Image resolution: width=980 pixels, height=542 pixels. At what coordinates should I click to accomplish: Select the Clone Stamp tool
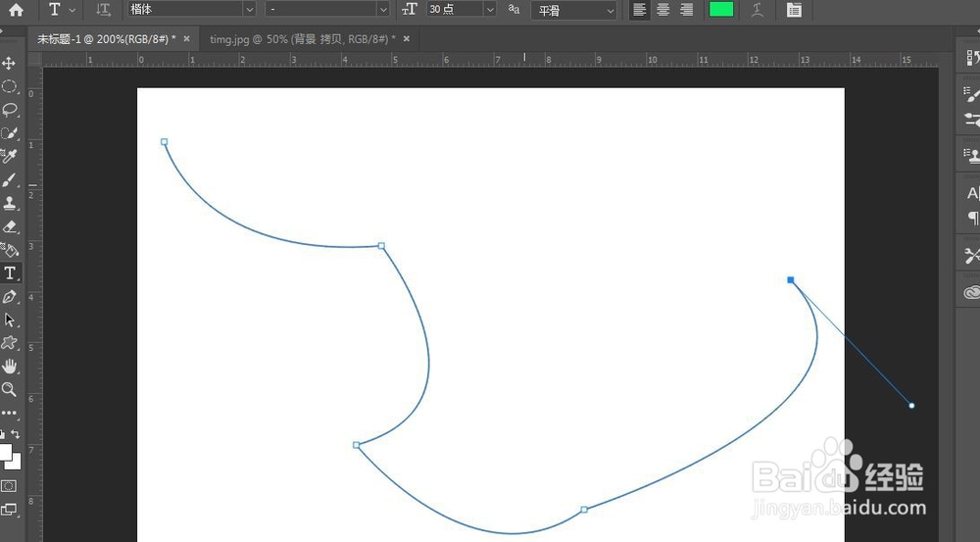[x=10, y=203]
